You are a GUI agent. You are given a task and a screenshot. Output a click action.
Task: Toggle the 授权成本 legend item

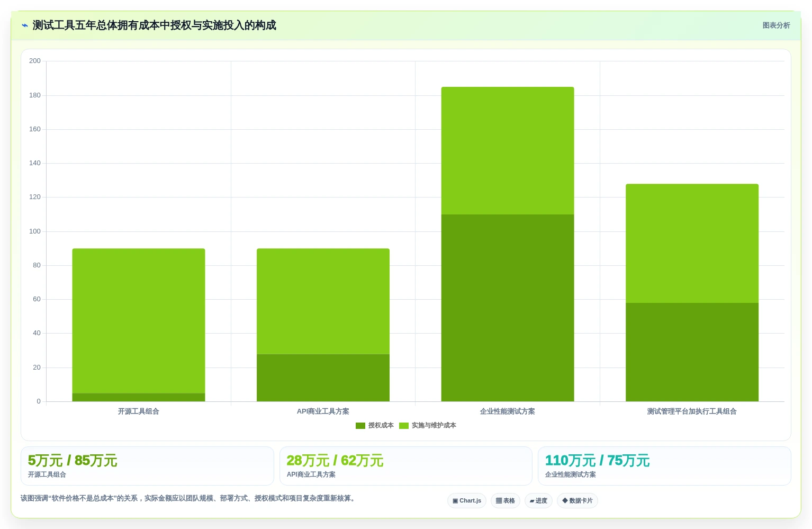(x=375, y=425)
